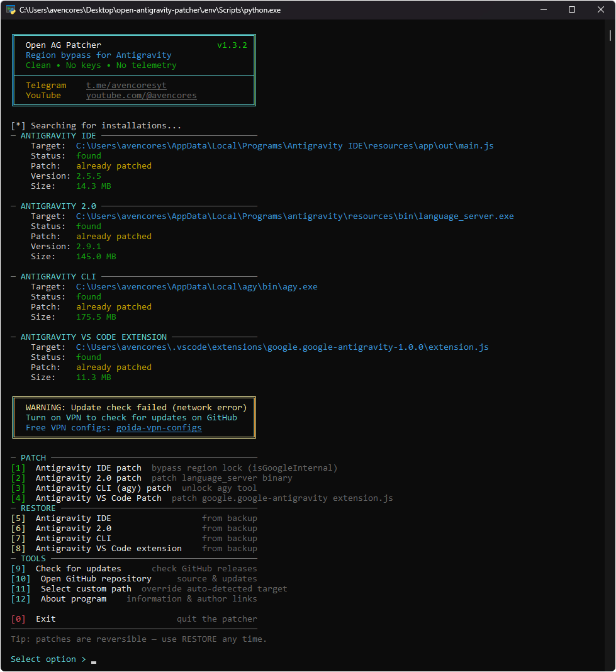Click 'WARNING: Update check failed' line
The image size is (616, 672).
(137, 408)
